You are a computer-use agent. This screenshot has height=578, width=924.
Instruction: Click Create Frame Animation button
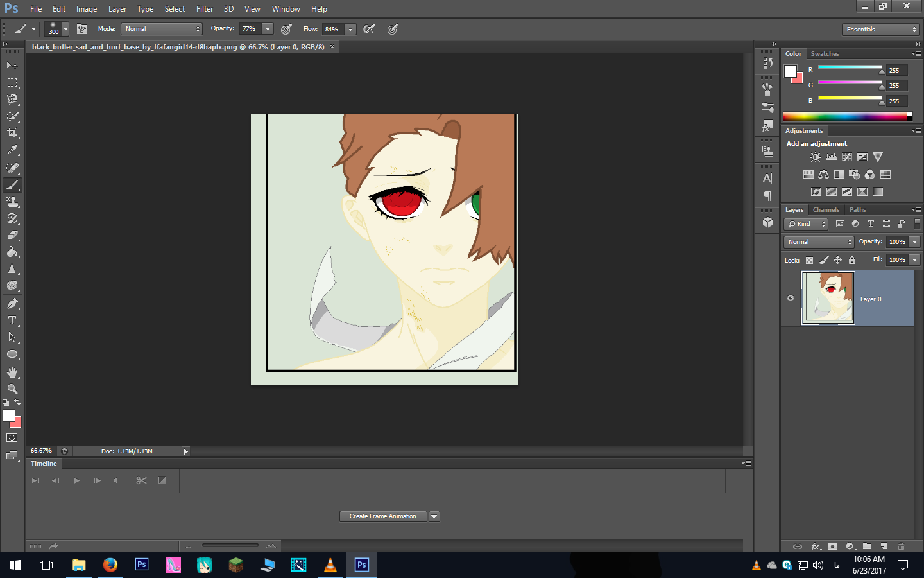(383, 516)
